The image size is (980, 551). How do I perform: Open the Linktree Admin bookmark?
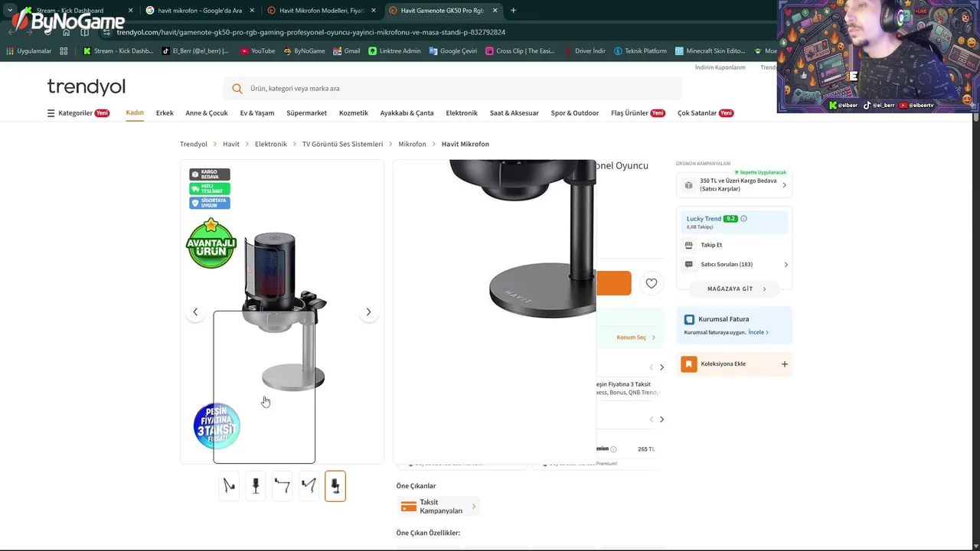tap(394, 51)
